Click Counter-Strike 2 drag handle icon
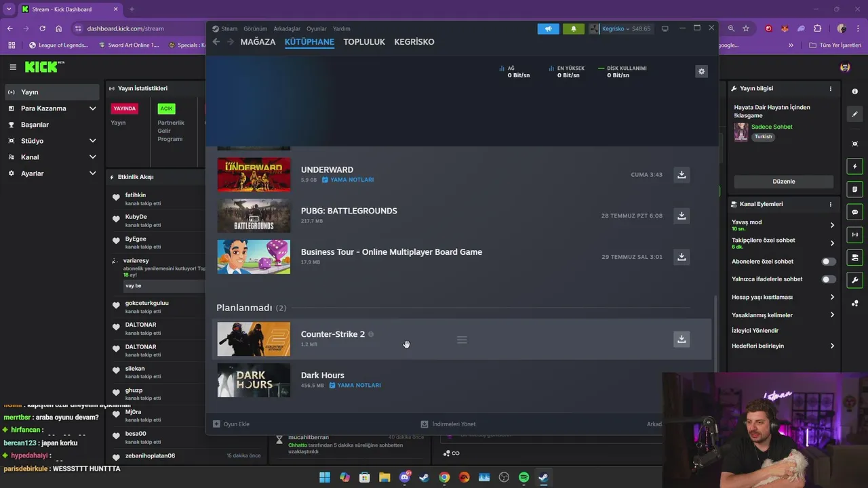 [x=462, y=340]
